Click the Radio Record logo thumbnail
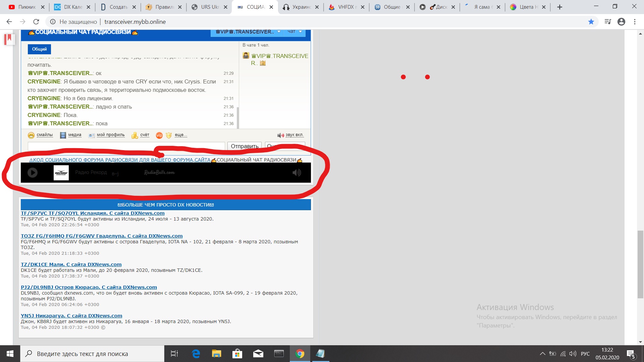 pos(61,173)
